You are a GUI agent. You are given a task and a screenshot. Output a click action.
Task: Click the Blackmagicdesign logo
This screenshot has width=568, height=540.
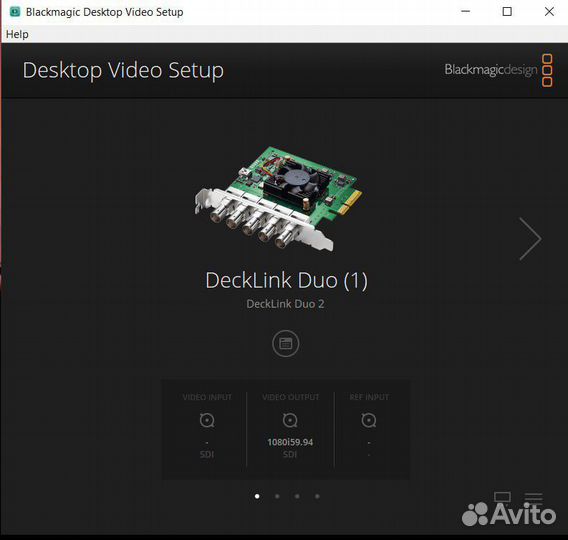[498, 70]
